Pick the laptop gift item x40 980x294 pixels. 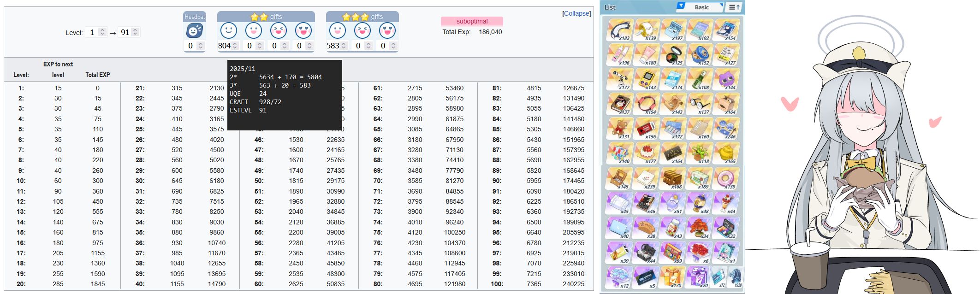[619, 228]
